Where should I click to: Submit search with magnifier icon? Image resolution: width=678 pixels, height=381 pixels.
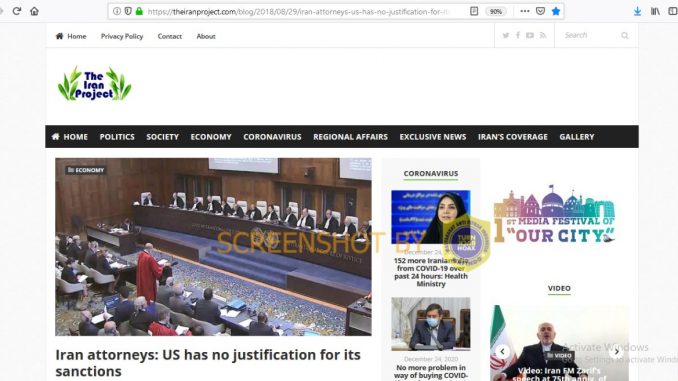624,35
